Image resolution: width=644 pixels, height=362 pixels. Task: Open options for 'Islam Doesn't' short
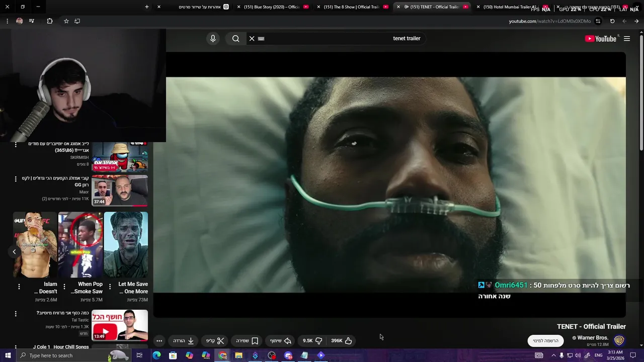[x=19, y=287]
